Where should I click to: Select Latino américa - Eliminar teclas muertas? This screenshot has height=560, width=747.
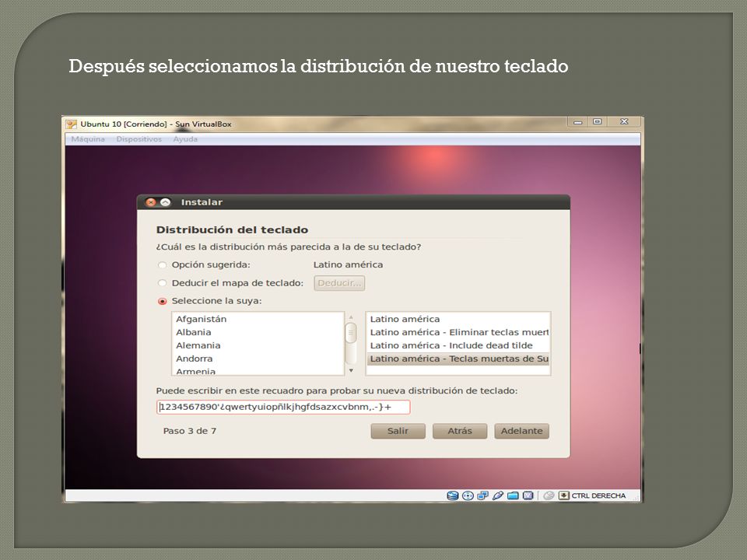click(x=458, y=332)
